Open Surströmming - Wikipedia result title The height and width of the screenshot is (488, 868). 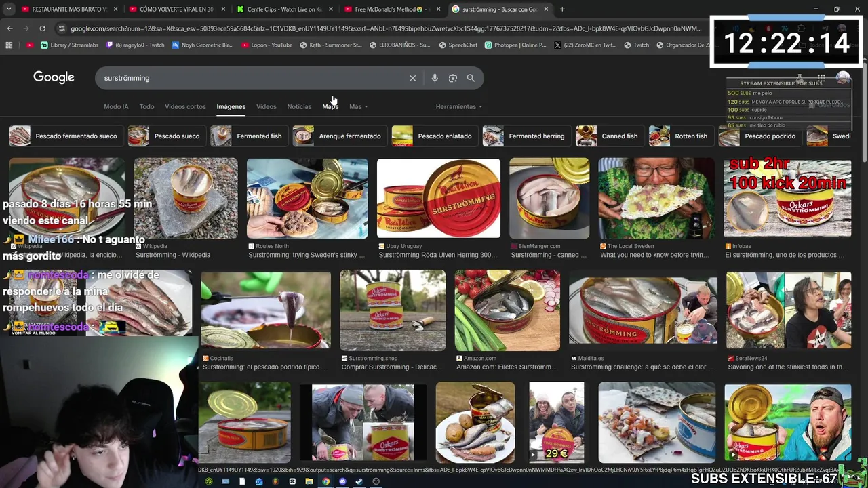click(173, 255)
